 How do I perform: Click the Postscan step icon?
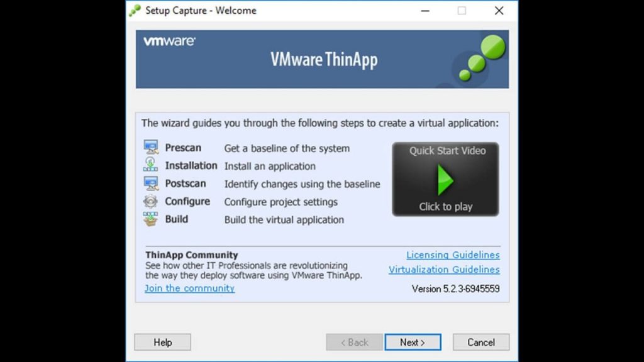point(151,183)
